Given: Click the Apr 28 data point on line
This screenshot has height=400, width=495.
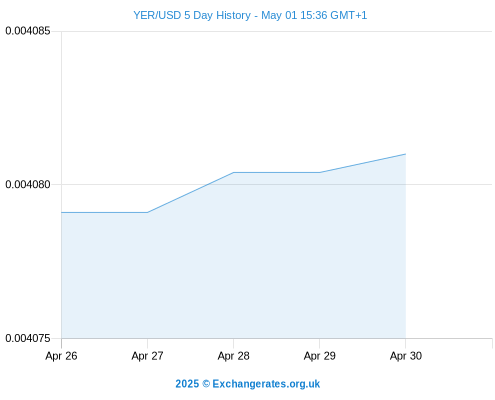Looking at the screenshot, I should [233, 172].
